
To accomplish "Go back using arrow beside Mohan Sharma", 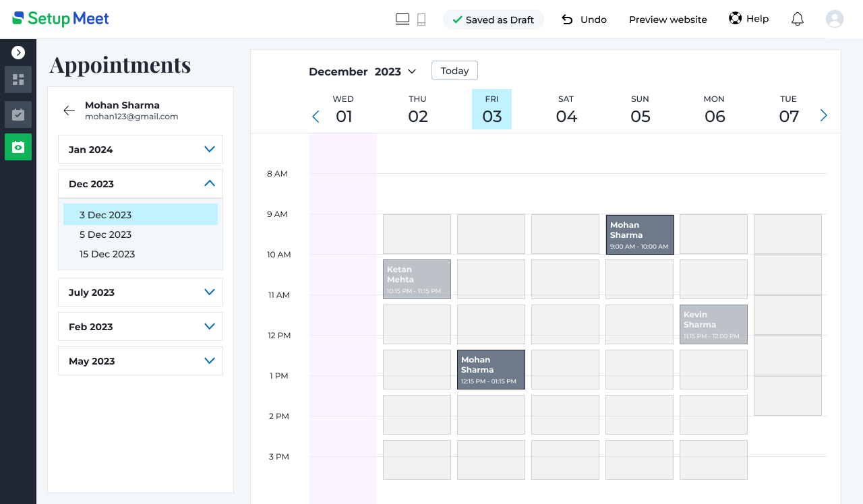I will coord(69,111).
